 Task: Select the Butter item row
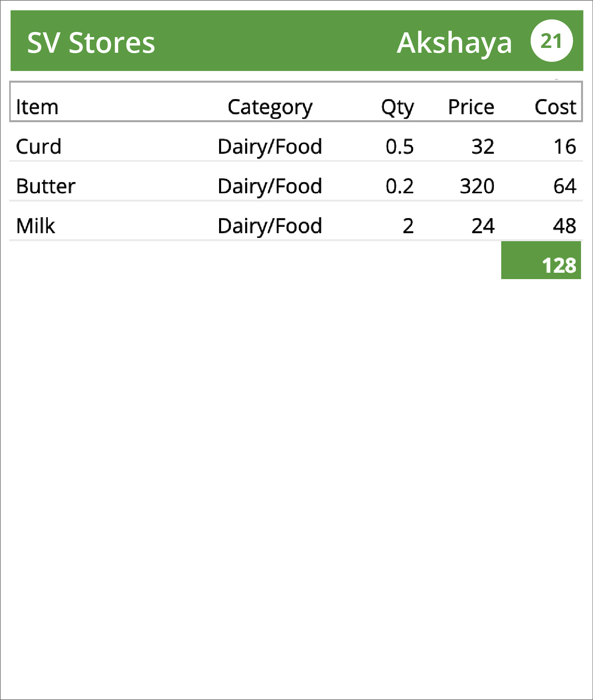point(296,186)
